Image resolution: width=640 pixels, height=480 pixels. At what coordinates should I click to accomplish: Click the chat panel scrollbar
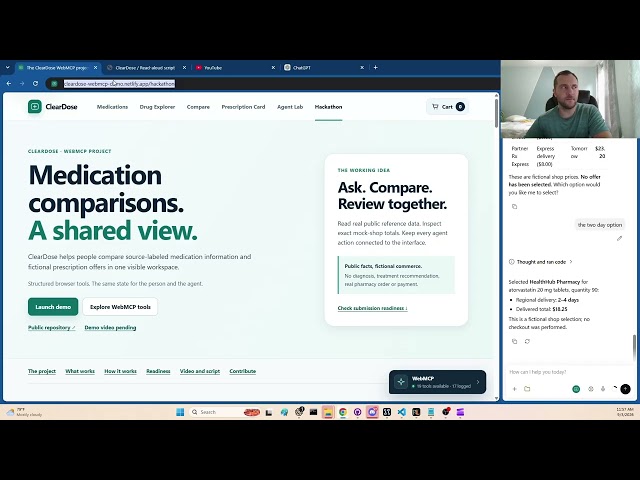(x=634, y=348)
